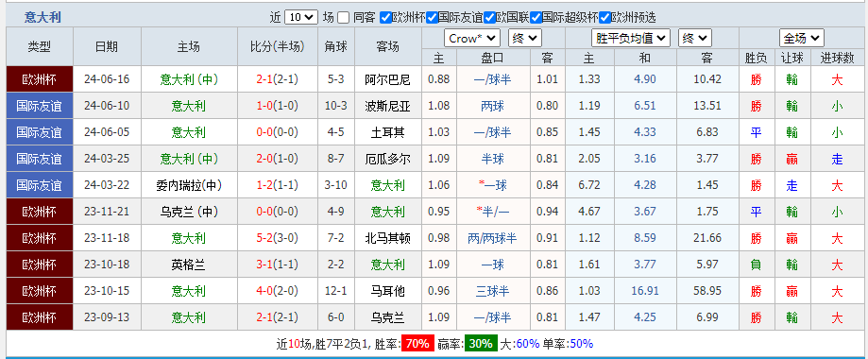Click the draw odds 6.51
The width and height of the screenshot is (868, 359).
tap(645, 106)
